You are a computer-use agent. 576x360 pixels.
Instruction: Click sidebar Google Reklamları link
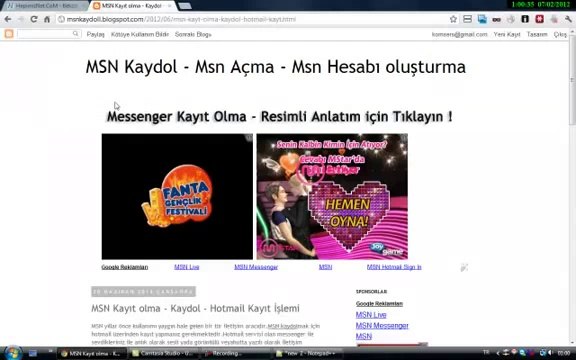[x=379, y=304]
